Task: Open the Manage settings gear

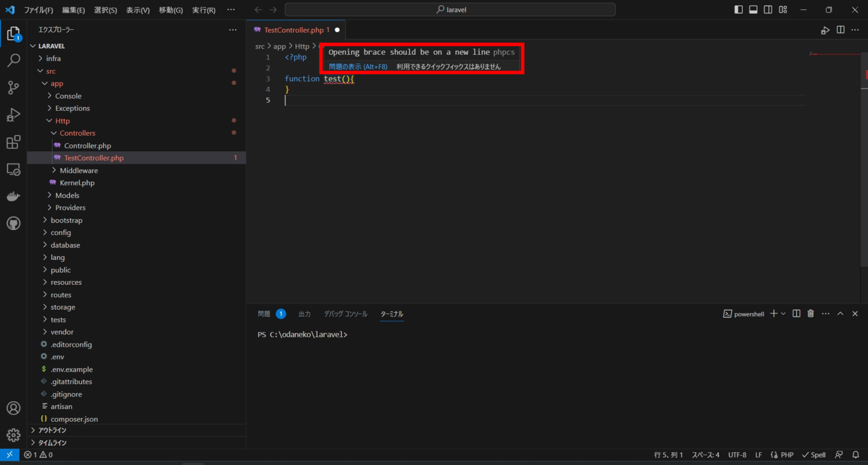Action: coord(13,434)
